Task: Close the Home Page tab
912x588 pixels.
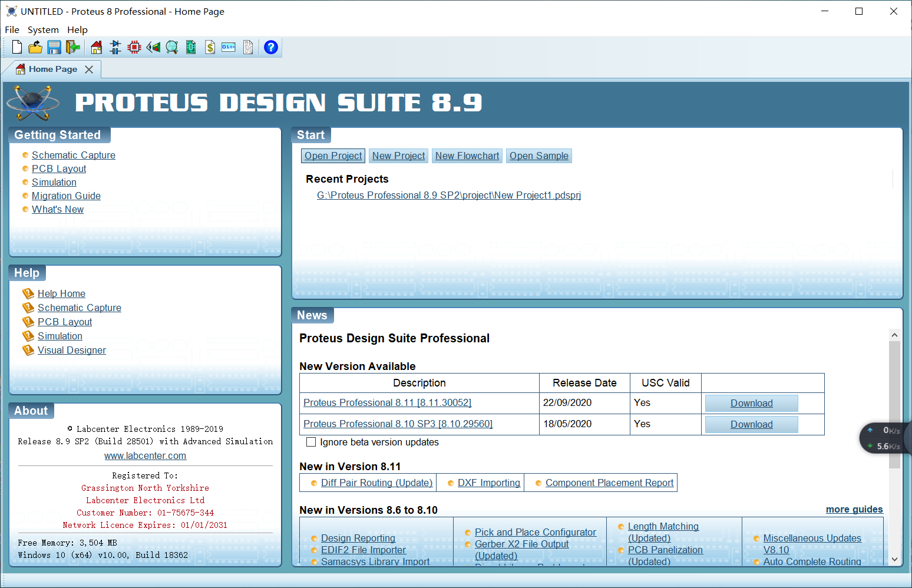Action: 89,70
